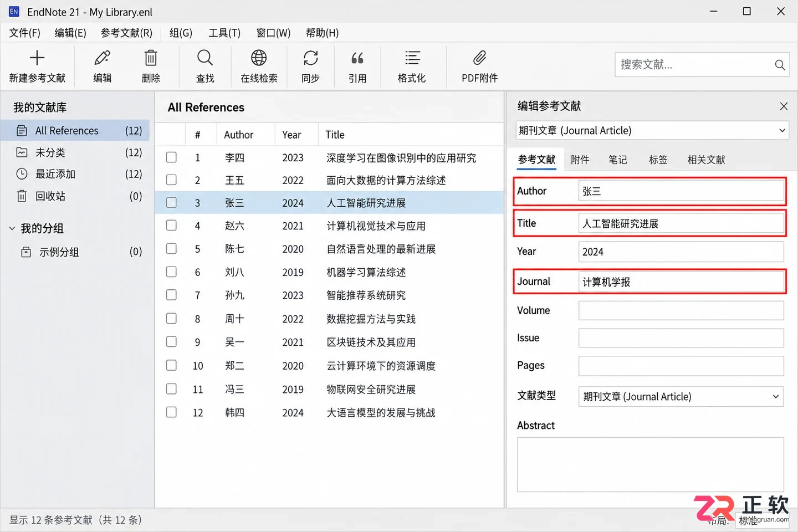Click the PDF附件 paperclip icon
The image size is (798, 532).
(480, 58)
